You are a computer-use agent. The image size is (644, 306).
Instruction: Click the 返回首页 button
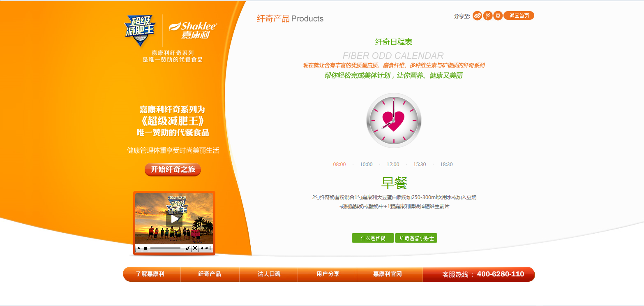click(519, 16)
